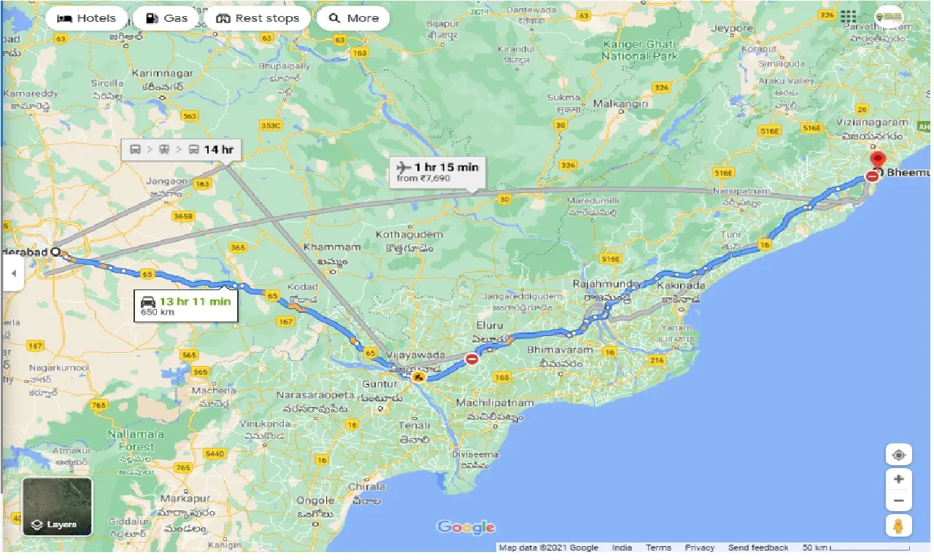Select the 13 hr 11 min driving route
The image size is (934, 560).
(x=187, y=306)
